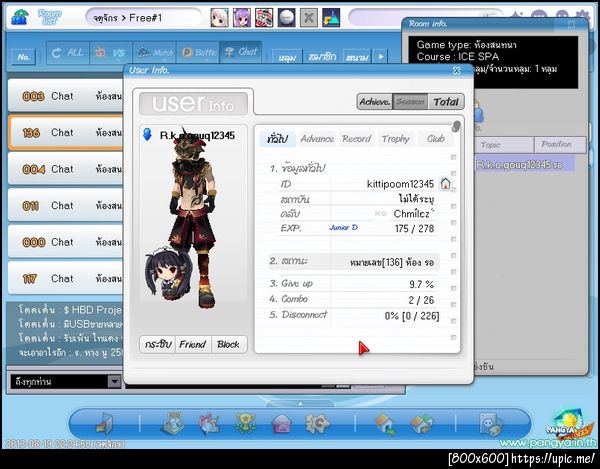Click the จตุจักร > Free#1 channel field
Image resolution: width=600 pixels, height=469 pixels.
click(x=143, y=18)
